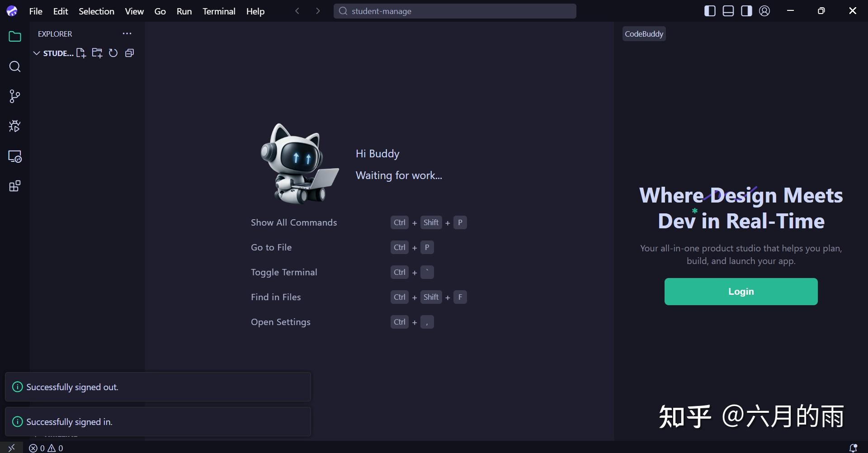Open the Terminal menu
The width and height of the screenshot is (868, 453).
(x=219, y=11)
